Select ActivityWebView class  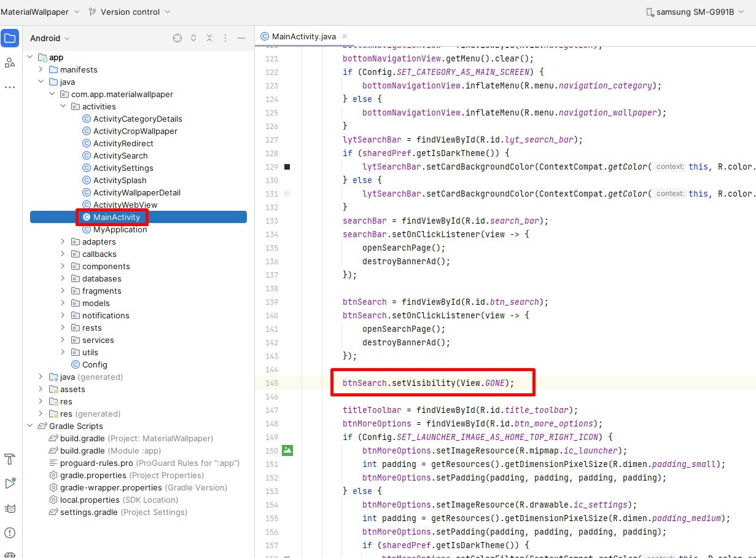point(125,205)
